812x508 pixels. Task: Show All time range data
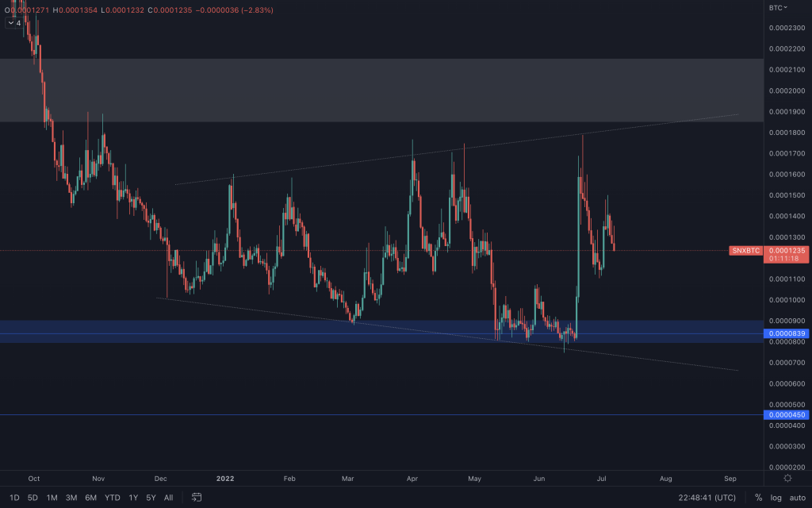point(168,498)
